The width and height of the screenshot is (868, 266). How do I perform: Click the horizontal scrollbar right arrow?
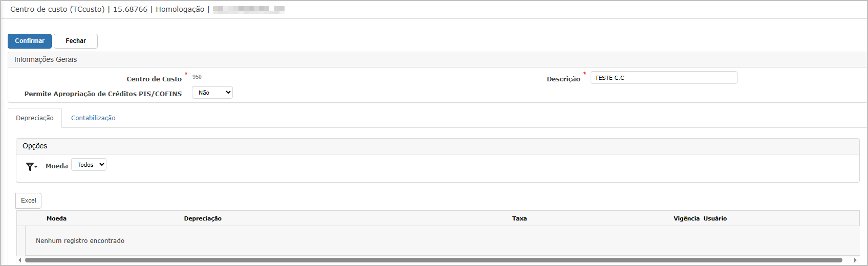(x=855, y=260)
